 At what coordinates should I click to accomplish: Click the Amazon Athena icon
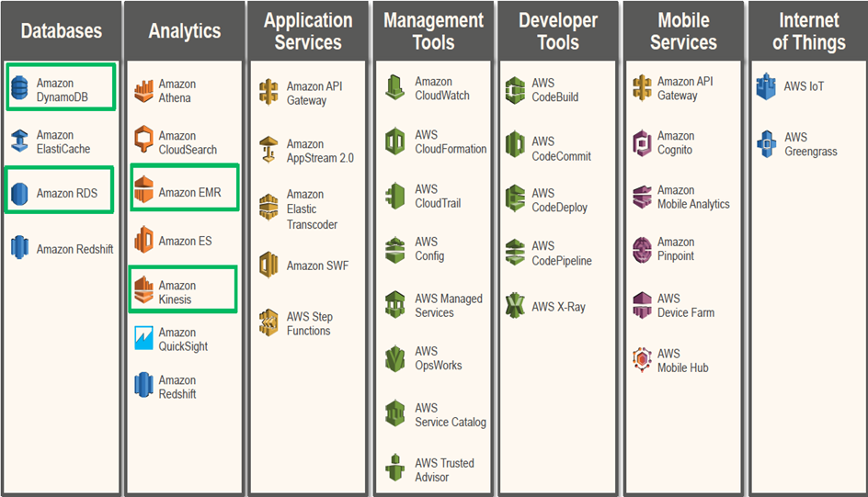tap(143, 91)
